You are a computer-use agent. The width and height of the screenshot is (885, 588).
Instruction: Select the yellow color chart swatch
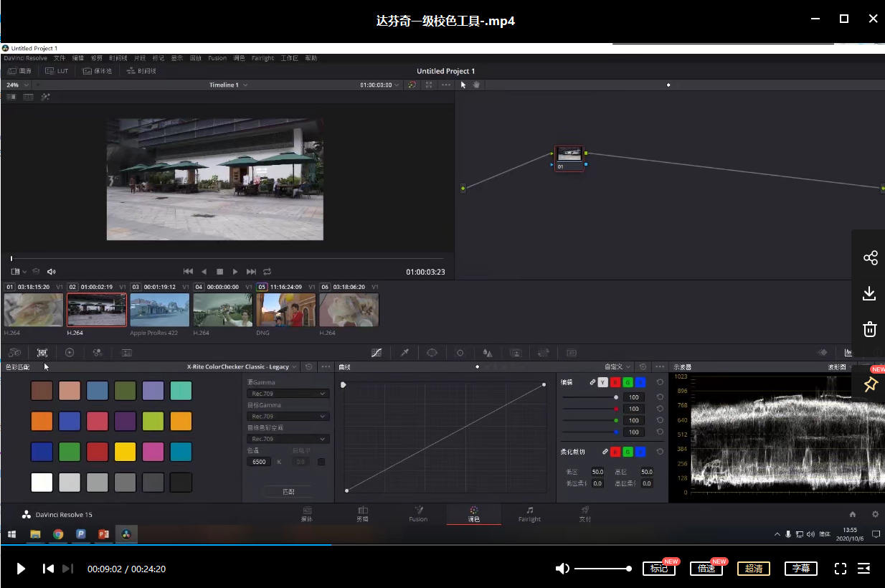pos(126,451)
